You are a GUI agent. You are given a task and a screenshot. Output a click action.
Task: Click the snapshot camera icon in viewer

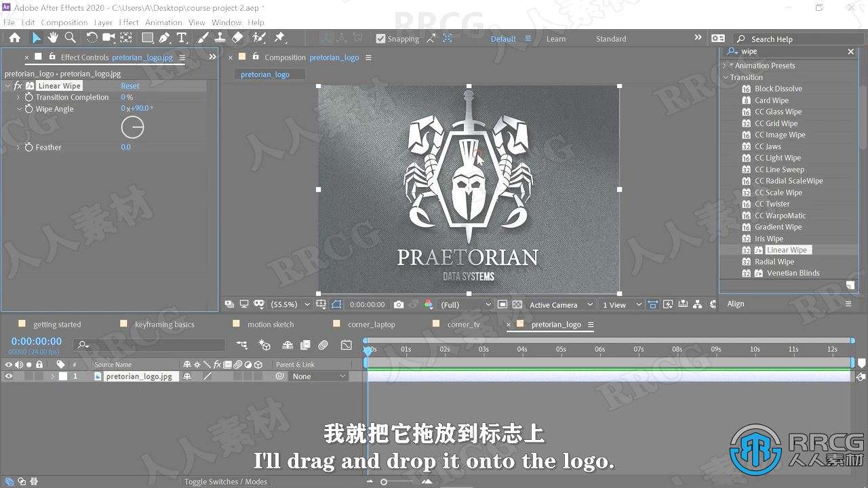(399, 305)
